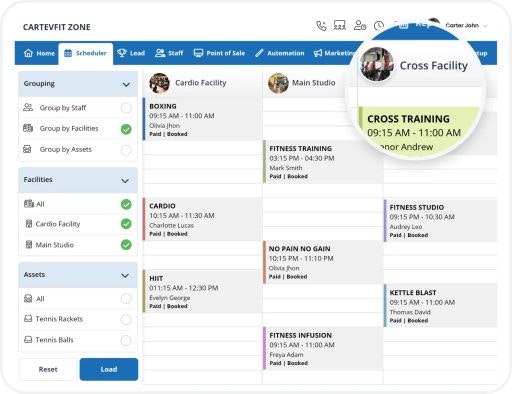Screen dimensions: 512x394
Task: Open the Point of Sale tab
Action: pos(219,53)
